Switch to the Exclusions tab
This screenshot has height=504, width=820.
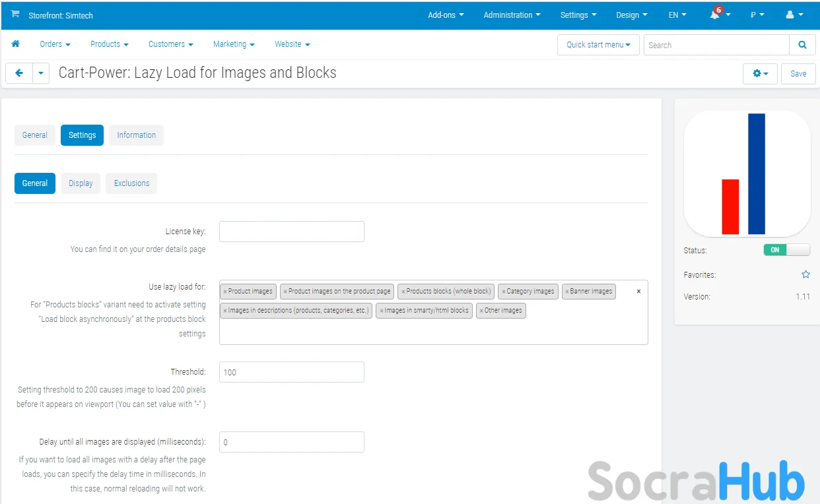(x=131, y=183)
